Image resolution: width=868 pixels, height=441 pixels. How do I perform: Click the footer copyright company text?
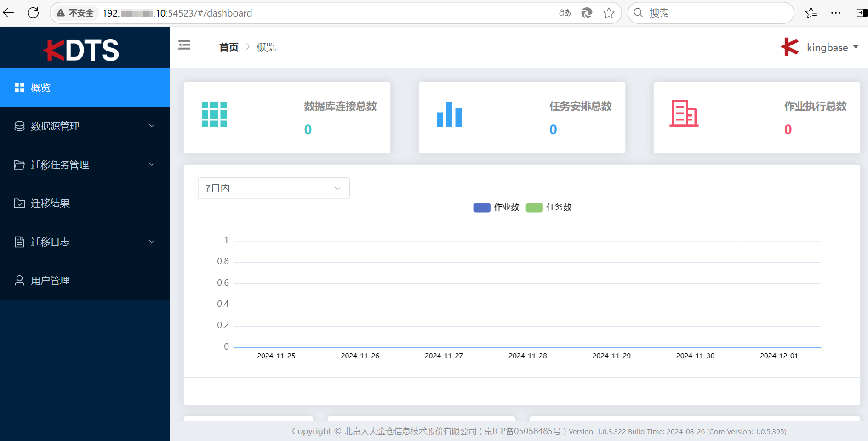click(x=429, y=431)
